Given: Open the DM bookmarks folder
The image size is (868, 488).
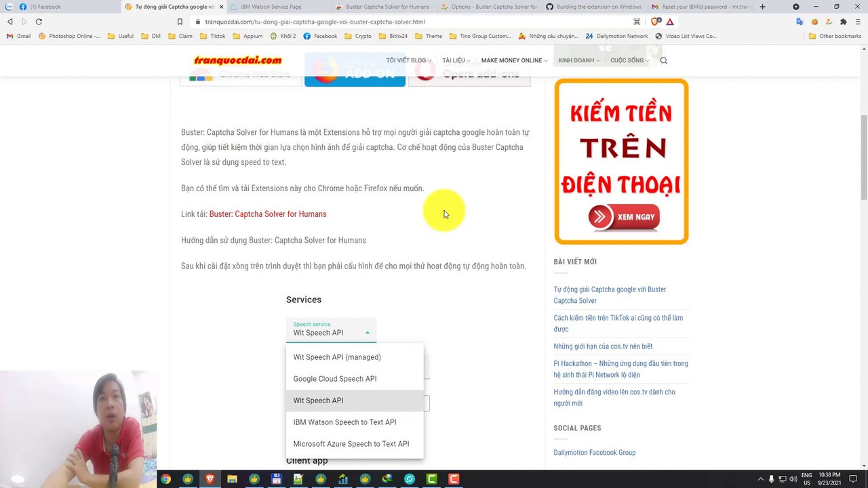Looking at the screenshot, I should click(x=151, y=36).
